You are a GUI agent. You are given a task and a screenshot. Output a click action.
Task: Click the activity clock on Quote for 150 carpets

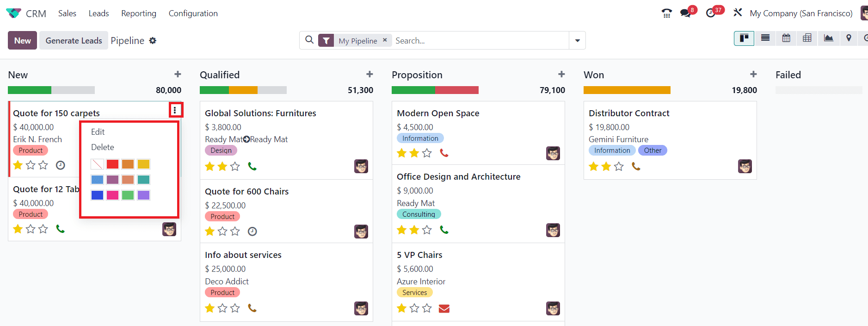click(x=60, y=165)
